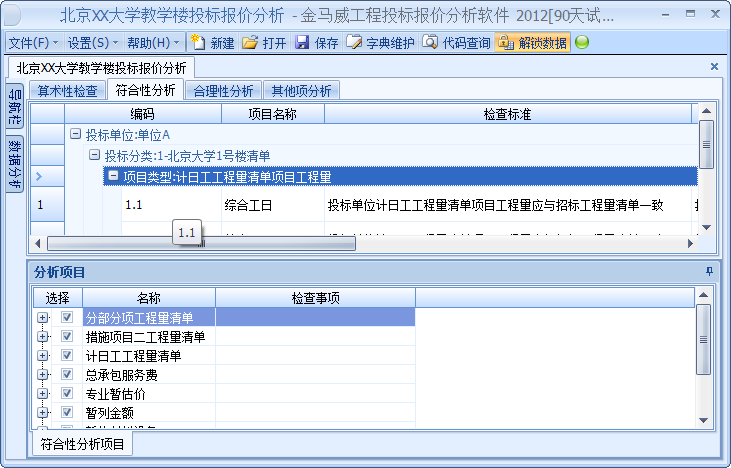Collapse the 投标单位:单位A tree node

point(75,135)
